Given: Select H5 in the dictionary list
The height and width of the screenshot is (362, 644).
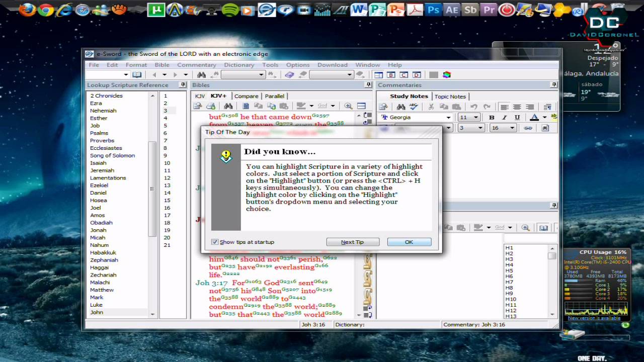Looking at the screenshot, I should click(509, 270).
